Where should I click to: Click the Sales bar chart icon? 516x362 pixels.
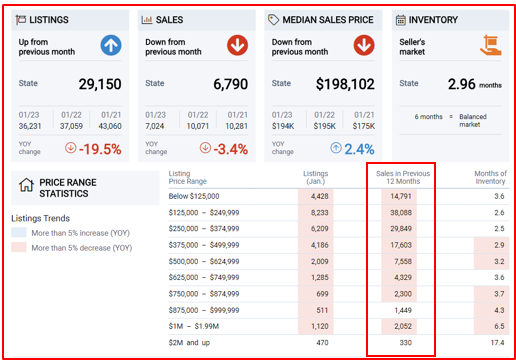(147, 20)
